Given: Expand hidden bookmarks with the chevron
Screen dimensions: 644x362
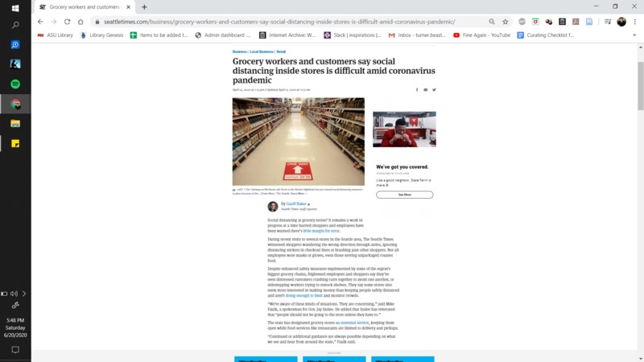Looking at the screenshot, I should click(x=634, y=35).
